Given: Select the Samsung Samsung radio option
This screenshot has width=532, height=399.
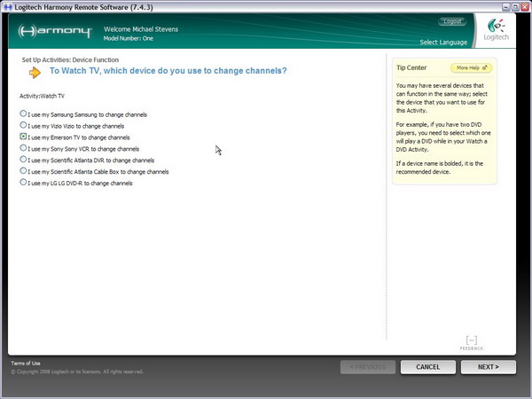Looking at the screenshot, I should coord(23,113).
